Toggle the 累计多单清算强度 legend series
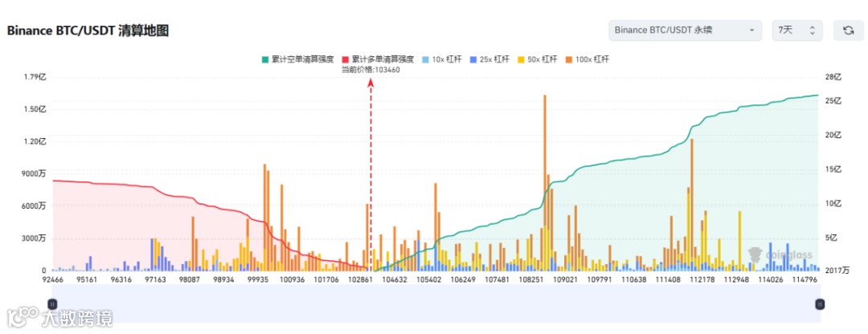The image size is (868, 334). pyautogui.click(x=378, y=59)
